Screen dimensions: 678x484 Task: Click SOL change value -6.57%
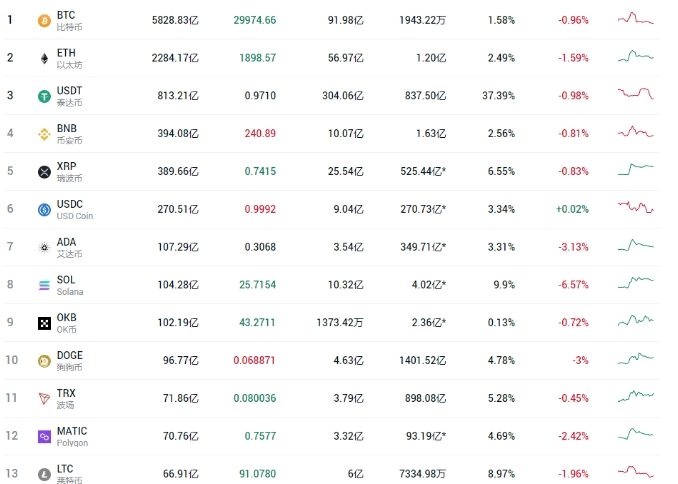coord(573,285)
